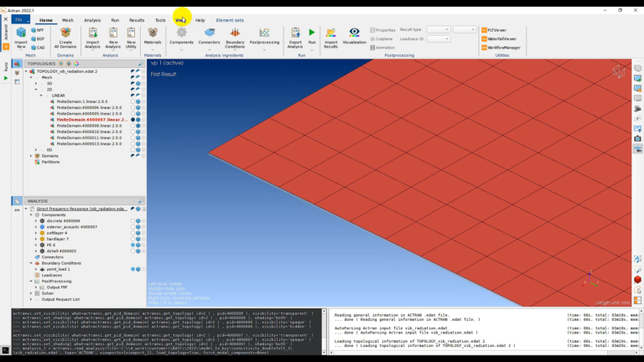This screenshot has height=362, width=644.
Task: Select Output FRF tree item
Action: pos(57,287)
